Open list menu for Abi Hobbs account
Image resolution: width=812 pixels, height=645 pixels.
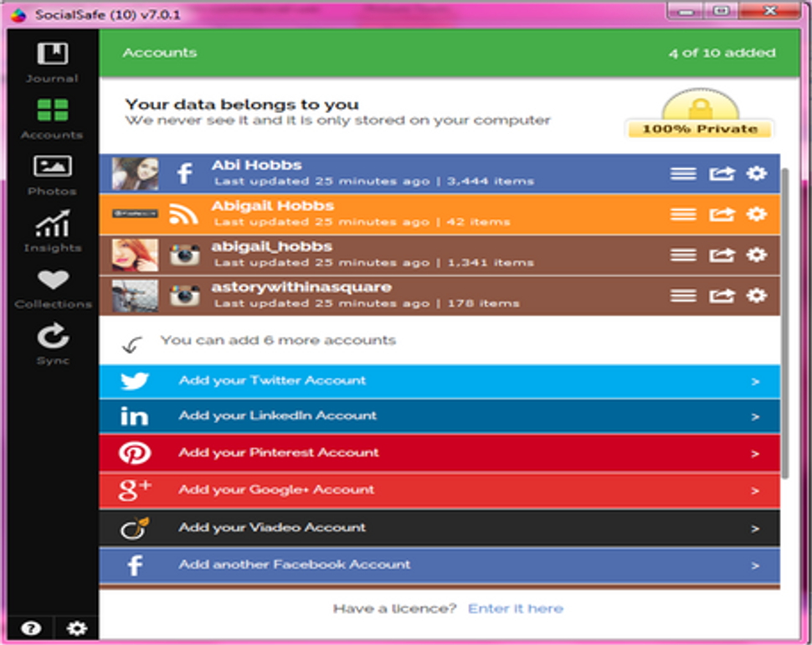point(683,173)
